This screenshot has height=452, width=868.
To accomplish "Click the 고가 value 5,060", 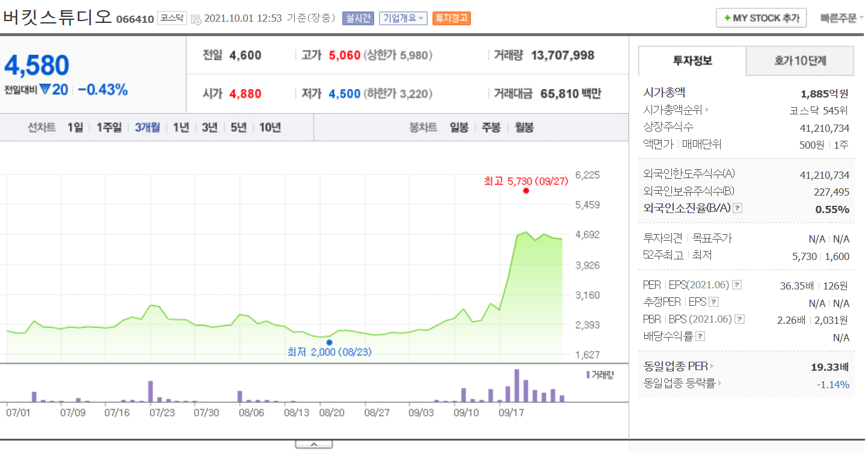I will tap(345, 55).
